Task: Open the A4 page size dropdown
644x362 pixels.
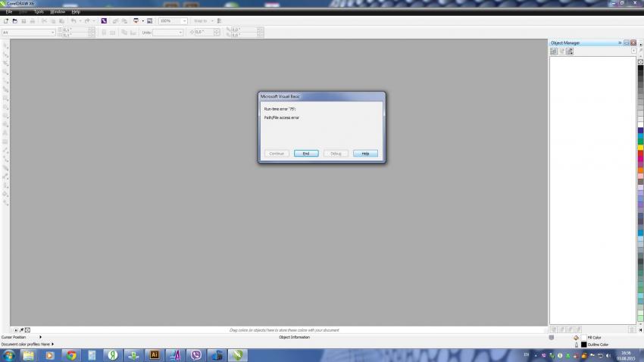Action: [x=52, y=33]
